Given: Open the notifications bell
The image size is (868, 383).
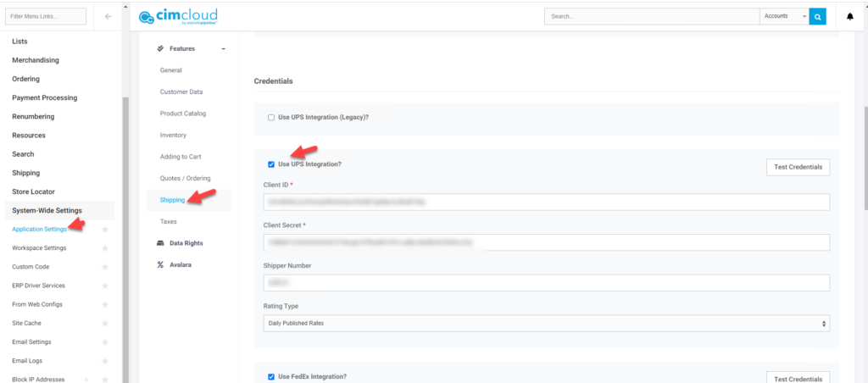Looking at the screenshot, I should pos(850,17).
